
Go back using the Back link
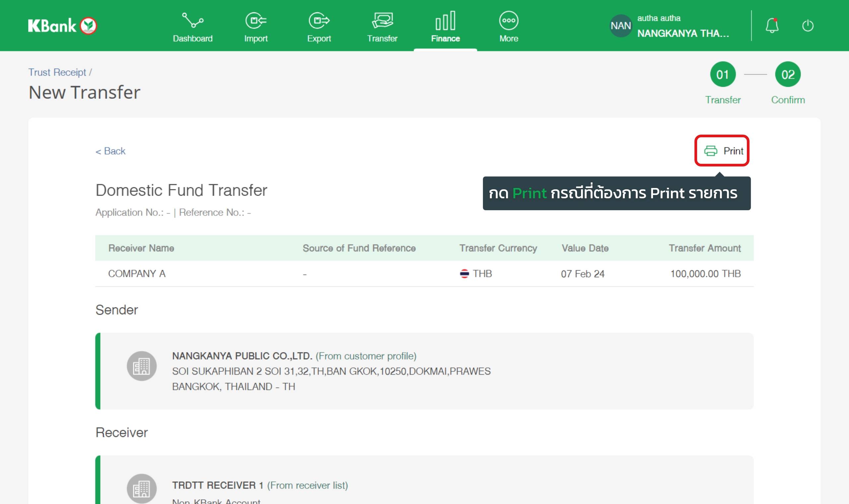click(110, 151)
